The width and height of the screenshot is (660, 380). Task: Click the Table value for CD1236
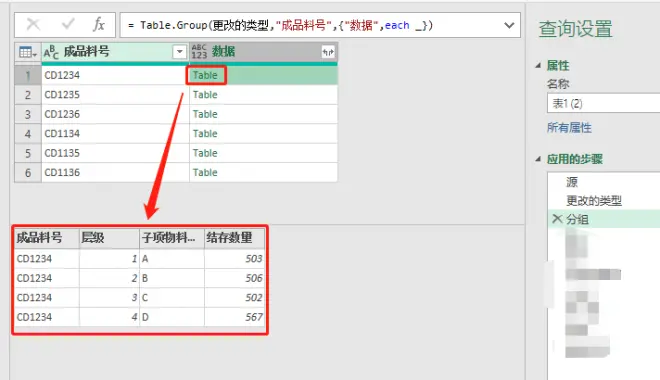coord(205,114)
